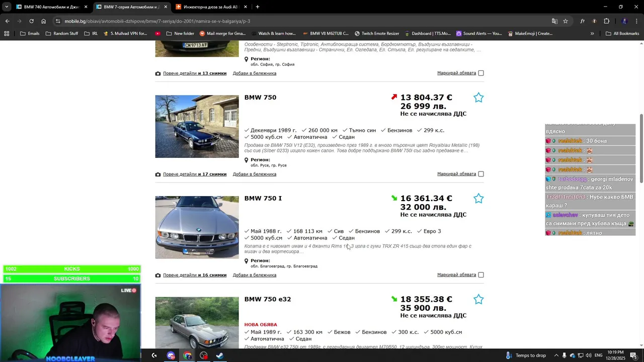The height and width of the screenshot is (362, 644).
Task: Open the 'Temps to drop' weather widget
Action: click(x=526, y=355)
